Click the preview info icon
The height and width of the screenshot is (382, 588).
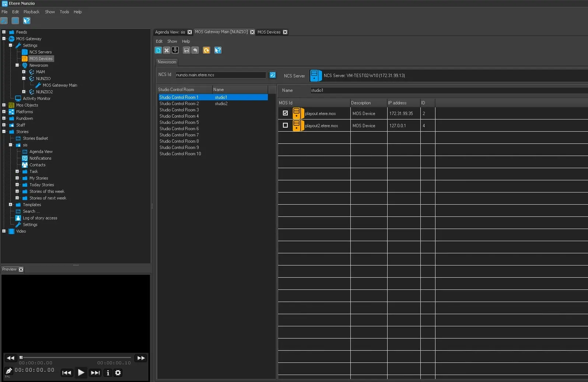click(108, 373)
